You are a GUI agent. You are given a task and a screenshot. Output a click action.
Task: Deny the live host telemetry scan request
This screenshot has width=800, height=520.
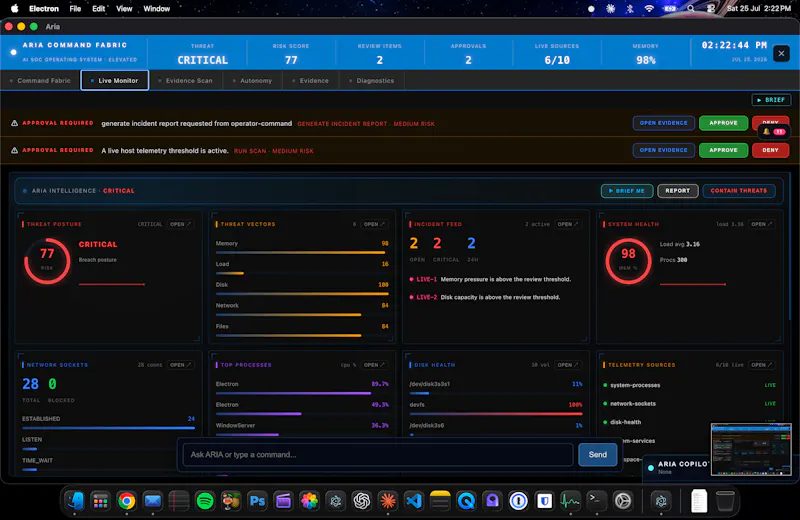[770, 150]
